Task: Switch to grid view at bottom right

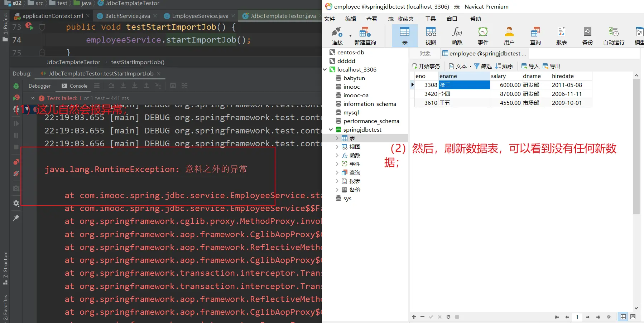Action: tap(623, 317)
